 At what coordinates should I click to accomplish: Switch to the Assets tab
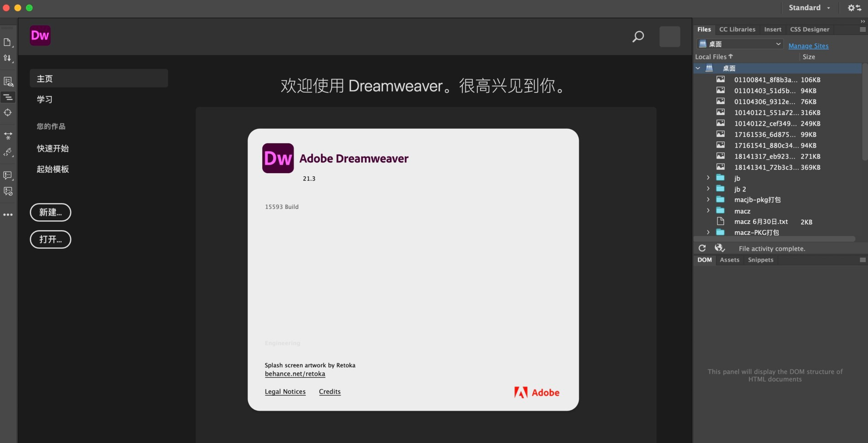[729, 259]
